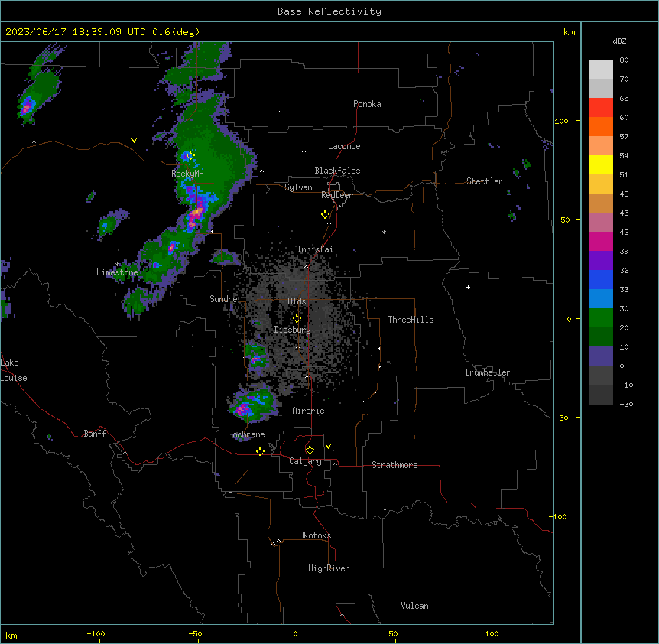
Task: Click the Airdrie city label
Action: point(308,411)
